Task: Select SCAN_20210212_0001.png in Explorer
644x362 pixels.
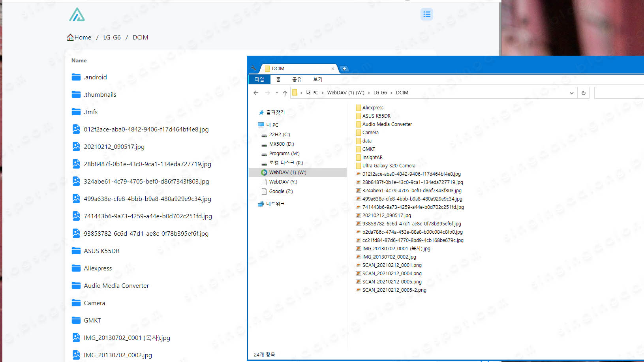Action: (392, 265)
